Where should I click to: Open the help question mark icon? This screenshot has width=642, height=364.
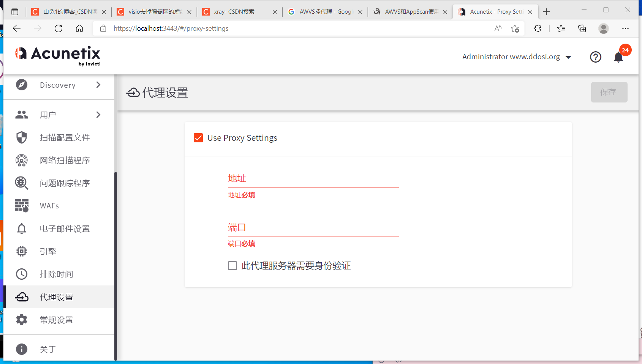(x=595, y=57)
